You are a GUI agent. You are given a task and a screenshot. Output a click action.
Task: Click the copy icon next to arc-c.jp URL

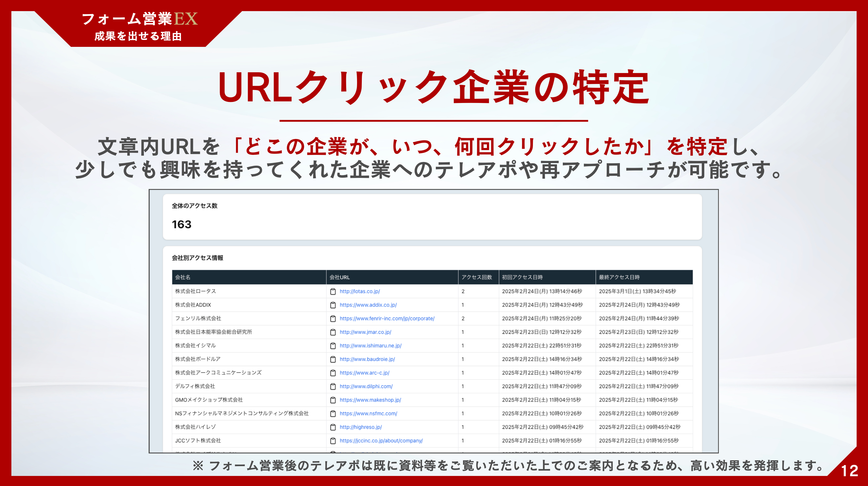tap(333, 373)
